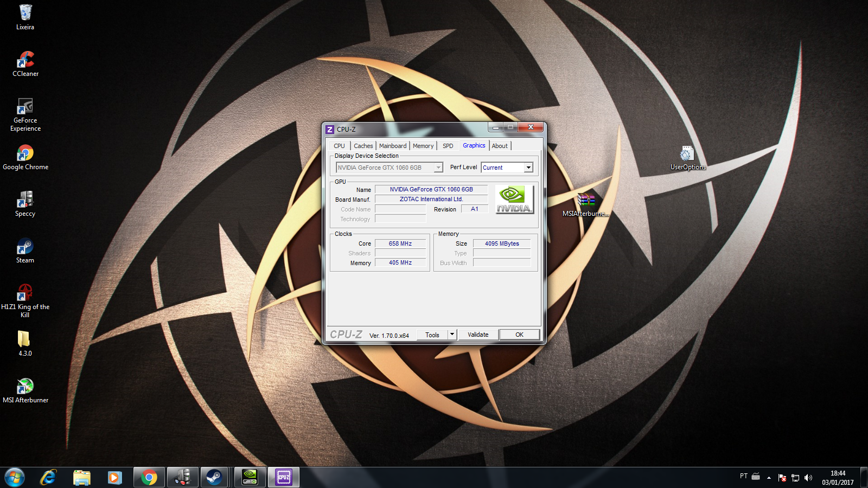Open Speccy taskbar button
Viewport: 868px width, 488px height.
[x=182, y=478]
